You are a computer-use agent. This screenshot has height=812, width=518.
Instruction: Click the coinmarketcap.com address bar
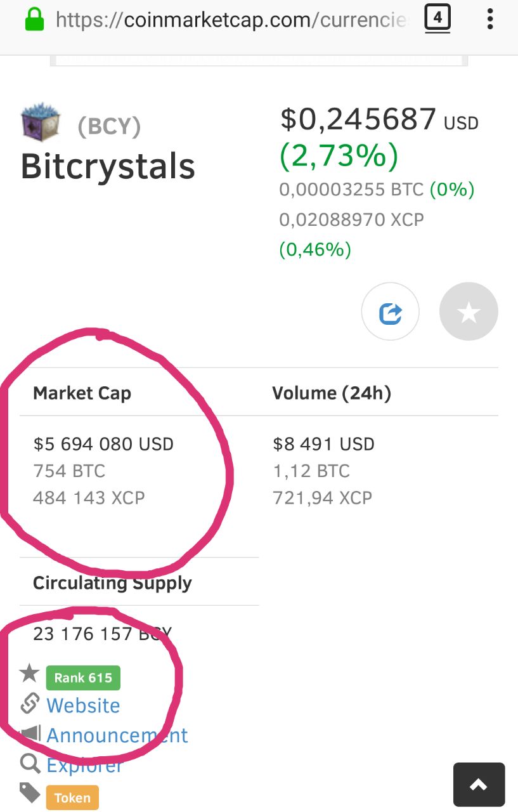(231, 20)
